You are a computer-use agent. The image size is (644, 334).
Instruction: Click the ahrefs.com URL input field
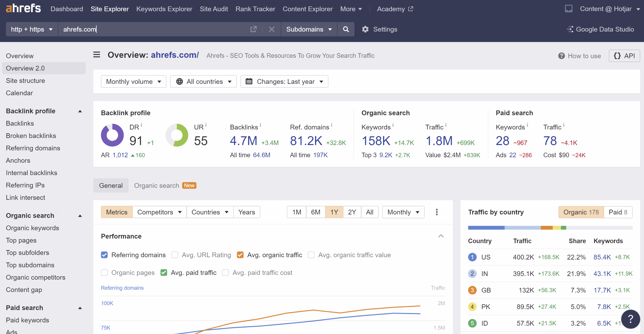coord(150,29)
